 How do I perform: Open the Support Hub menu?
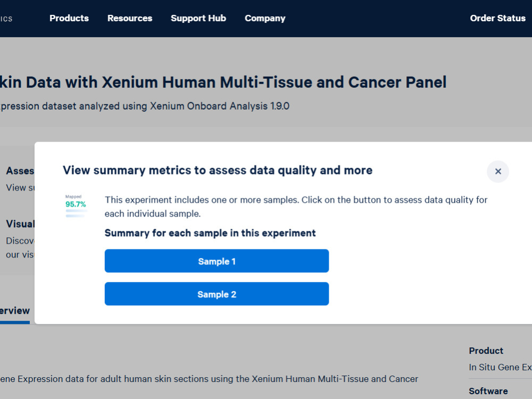coord(198,18)
